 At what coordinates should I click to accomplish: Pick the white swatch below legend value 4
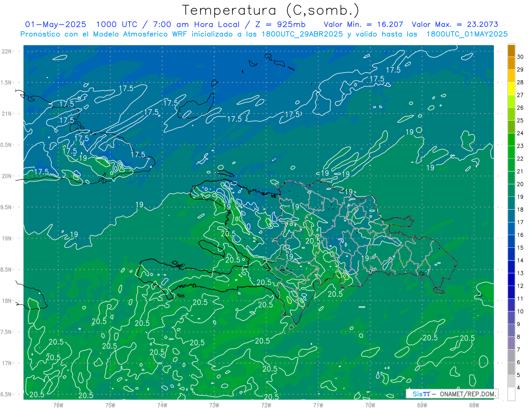511,394
